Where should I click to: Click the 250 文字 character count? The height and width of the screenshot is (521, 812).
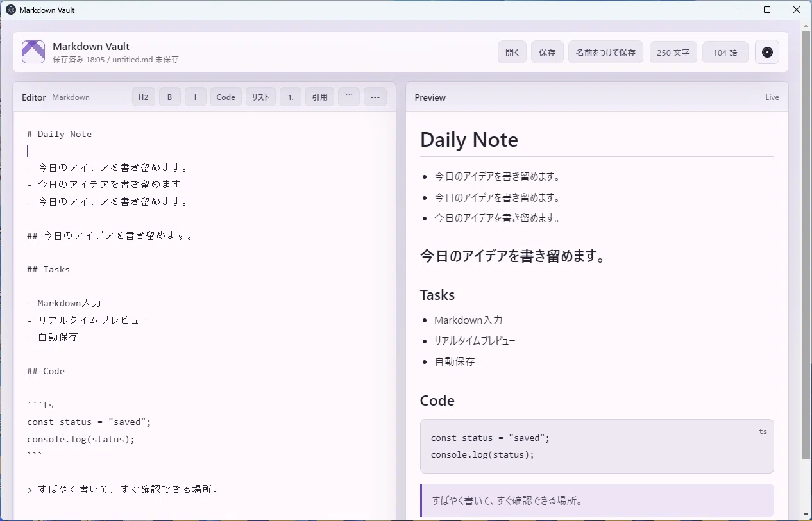673,53
